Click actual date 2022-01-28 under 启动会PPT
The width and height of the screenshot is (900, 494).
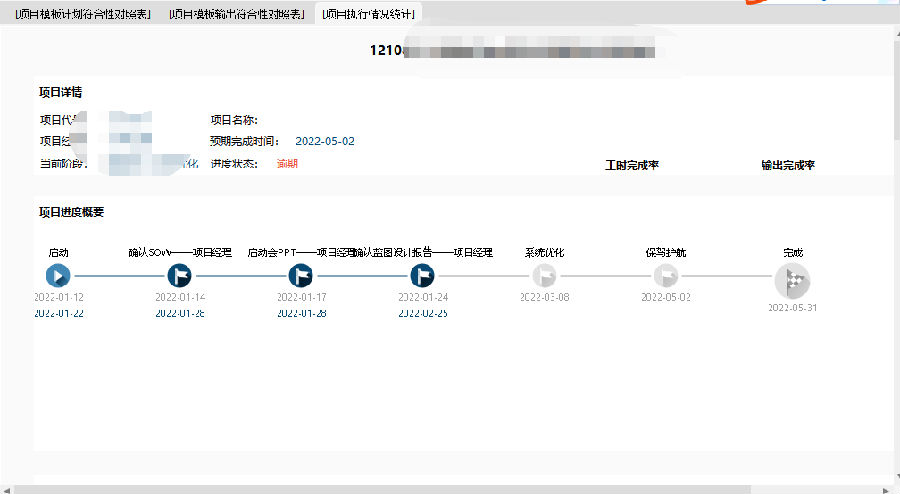pos(302,313)
